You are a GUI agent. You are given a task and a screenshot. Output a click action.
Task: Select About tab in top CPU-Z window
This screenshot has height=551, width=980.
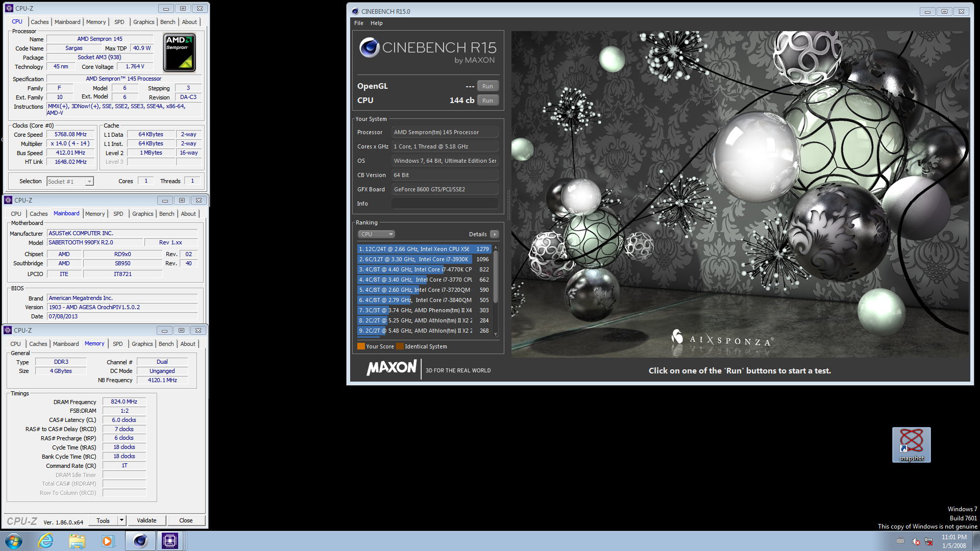[x=189, y=22]
